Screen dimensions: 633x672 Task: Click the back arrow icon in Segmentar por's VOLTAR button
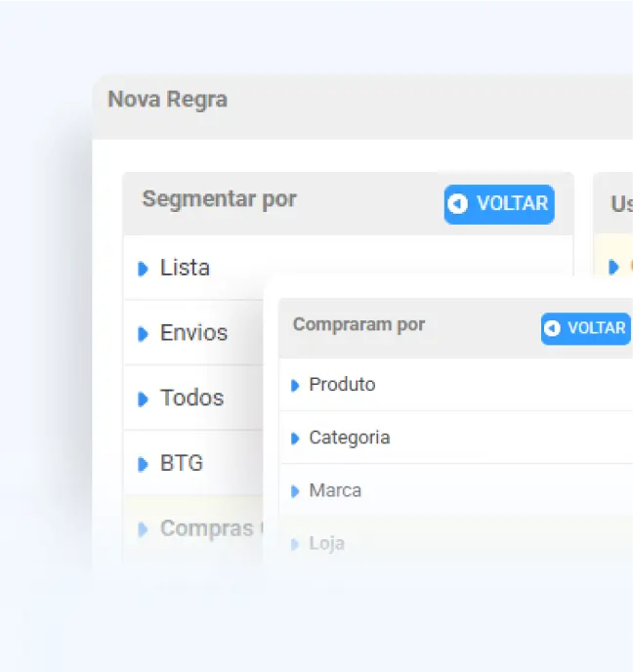(458, 204)
